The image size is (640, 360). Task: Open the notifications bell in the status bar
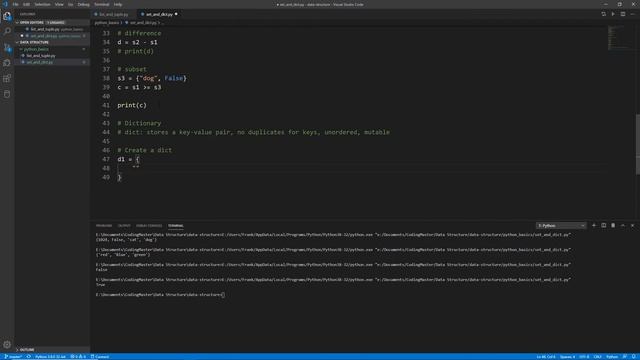tap(634, 357)
